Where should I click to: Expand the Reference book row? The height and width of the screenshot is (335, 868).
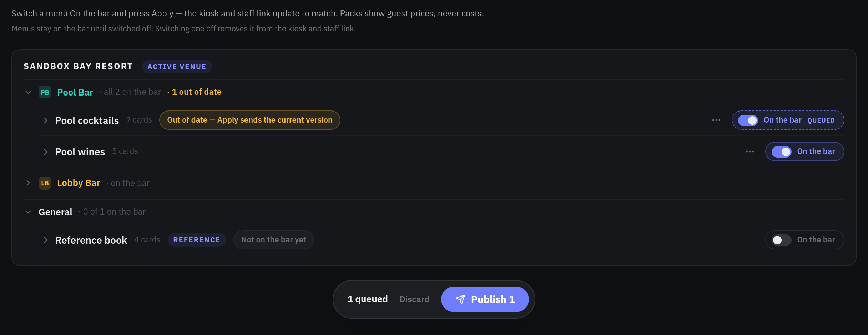point(45,240)
